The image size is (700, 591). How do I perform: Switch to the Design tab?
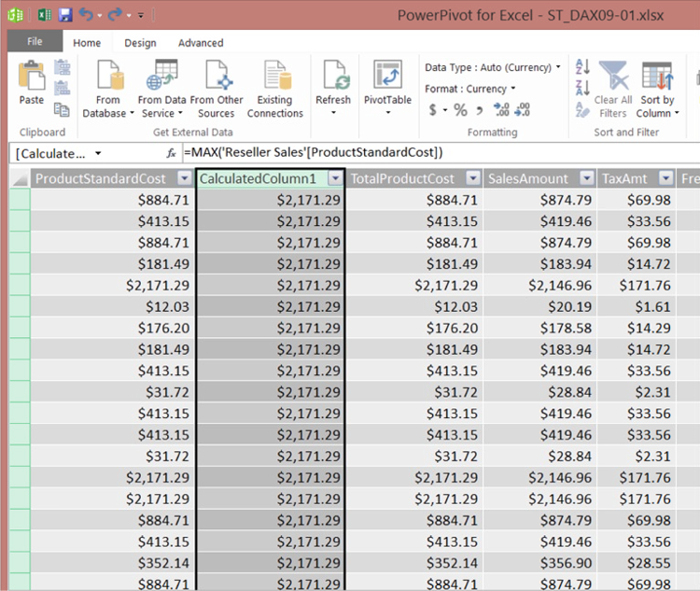point(140,43)
